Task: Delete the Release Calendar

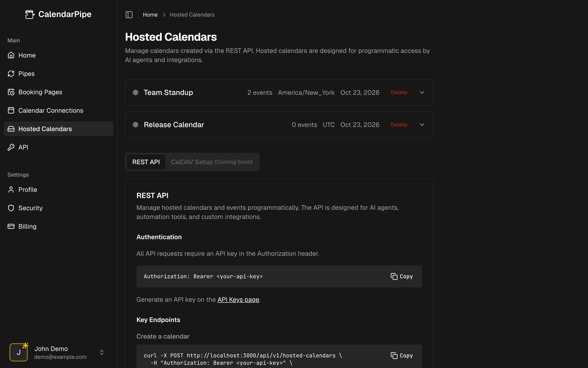Action: [399, 125]
